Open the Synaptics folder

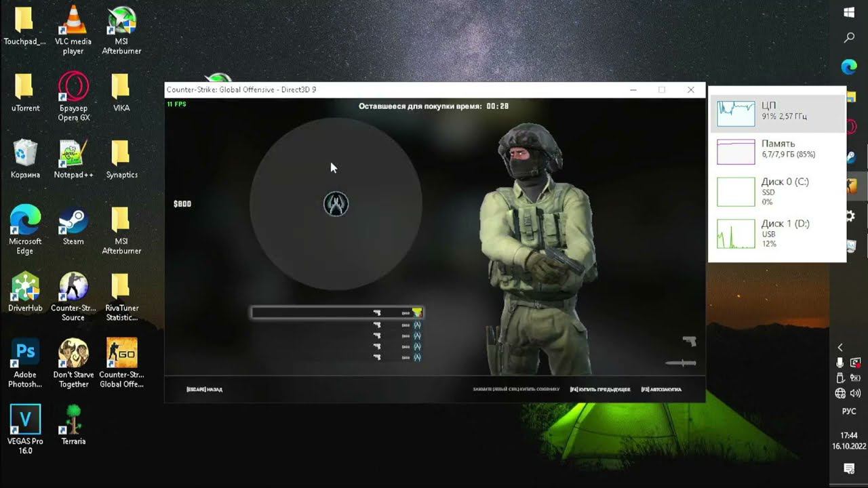121,159
